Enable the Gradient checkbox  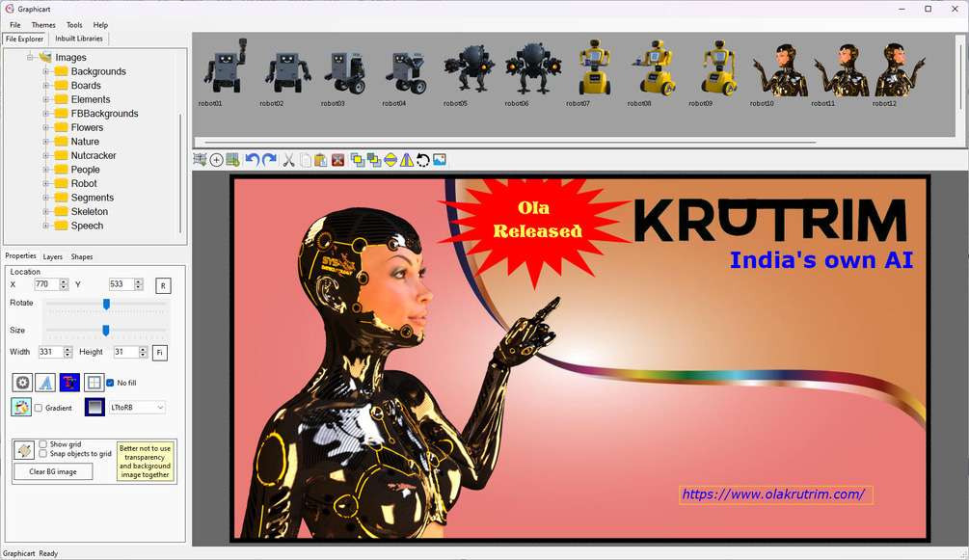(39, 408)
